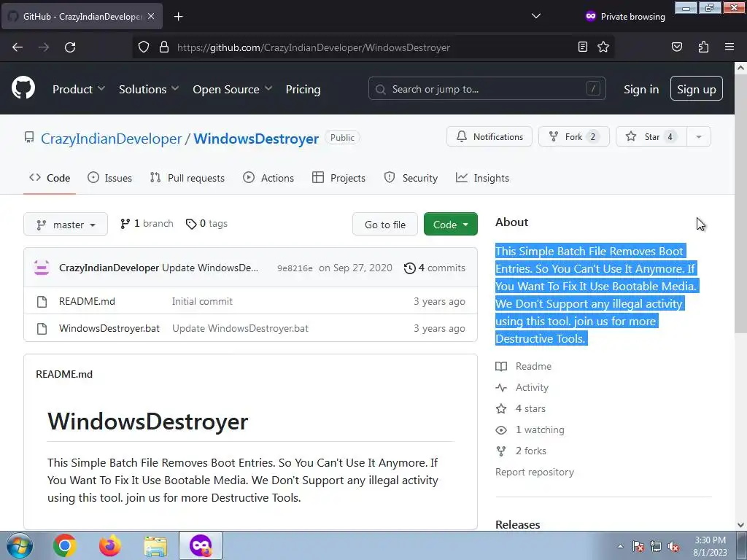The width and height of the screenshot is (747, 560).
Task: Click the Sign up button
Action: pyautogui.click(x=697, y=88)
